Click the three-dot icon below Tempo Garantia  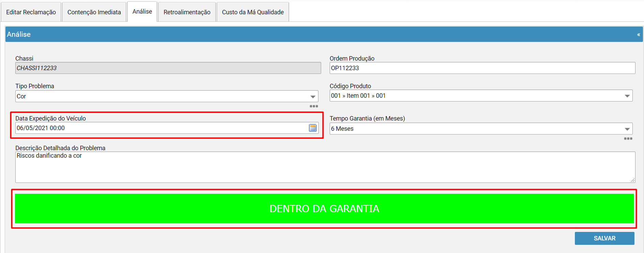coord(628,139)
